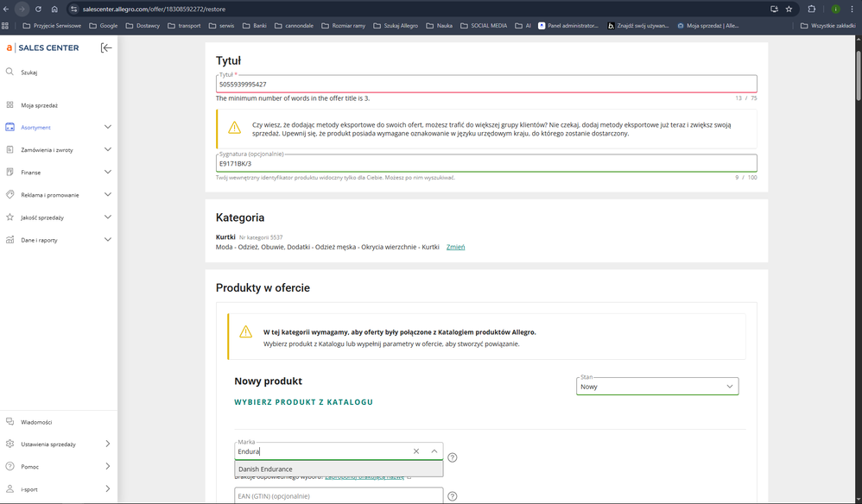Click the Sygnatura input field
This screenshot has height=504, width=862.
click(x=485, y=163)
